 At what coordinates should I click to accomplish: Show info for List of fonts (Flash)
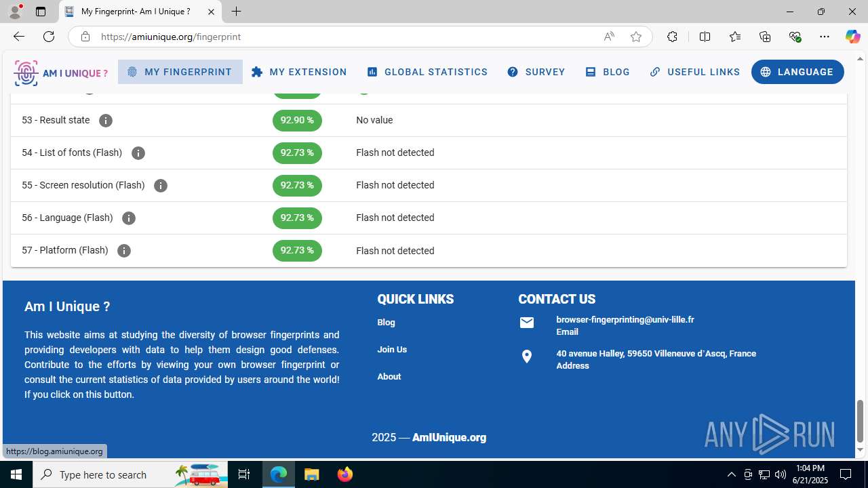coord(138,153)
